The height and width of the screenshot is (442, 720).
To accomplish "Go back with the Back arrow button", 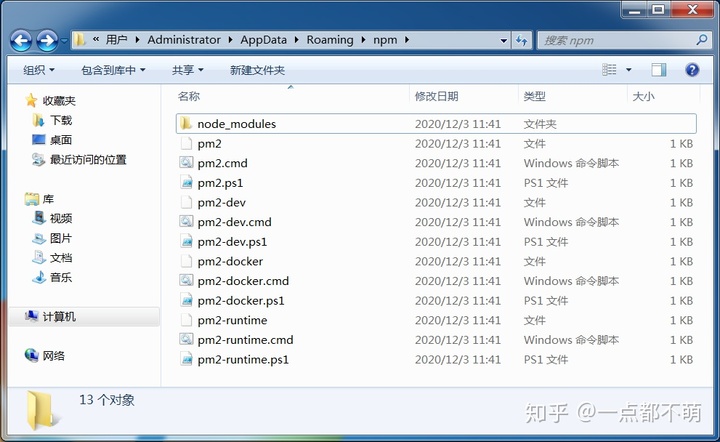I will tap(21, 41).
